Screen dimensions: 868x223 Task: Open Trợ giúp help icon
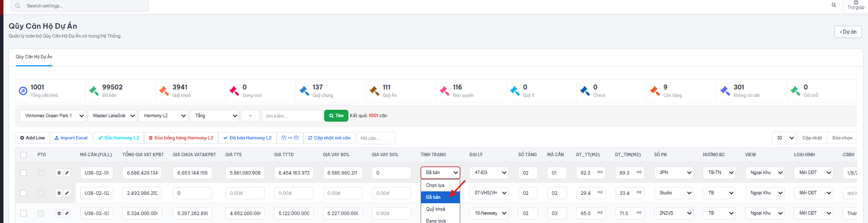(856, 5)
